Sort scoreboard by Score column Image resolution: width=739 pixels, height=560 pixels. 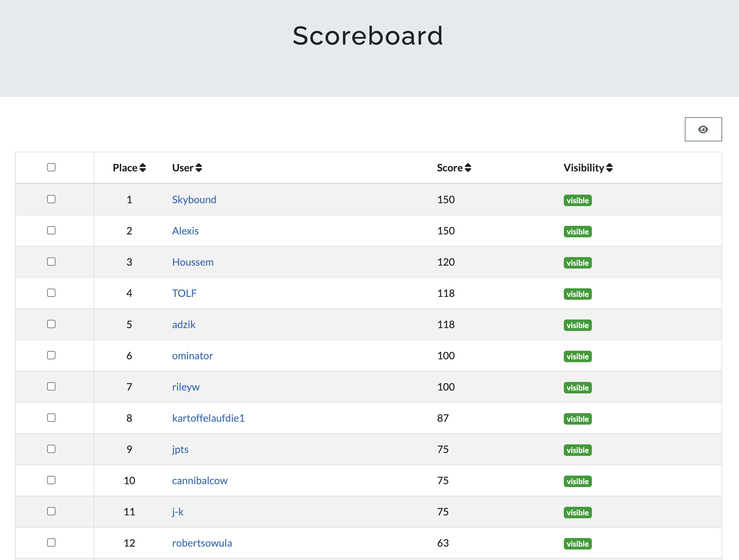pyautogui.click(x=454, y=168)
